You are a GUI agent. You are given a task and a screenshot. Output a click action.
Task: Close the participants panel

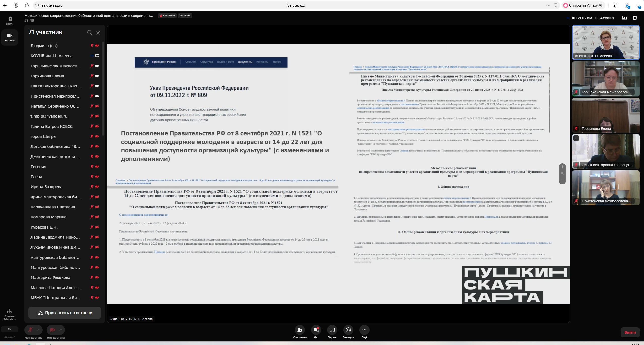point(98,33)
